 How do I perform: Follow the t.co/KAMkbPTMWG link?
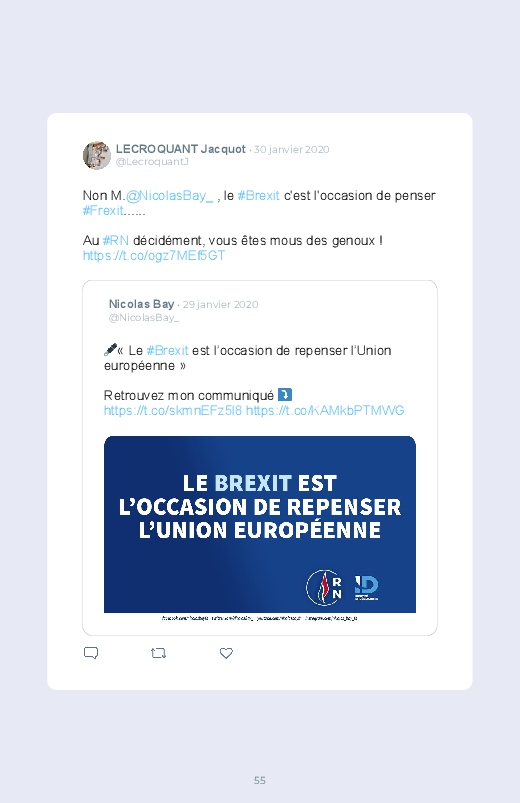coord(325,410)
